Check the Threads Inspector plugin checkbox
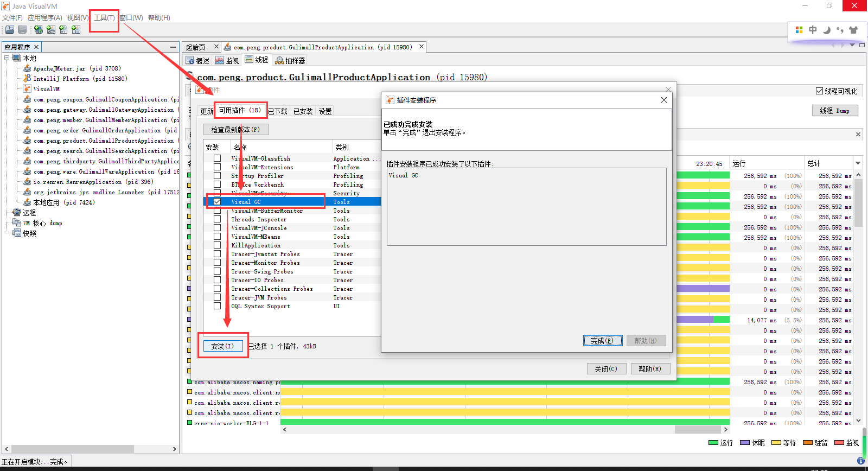 tap(217, 219)
